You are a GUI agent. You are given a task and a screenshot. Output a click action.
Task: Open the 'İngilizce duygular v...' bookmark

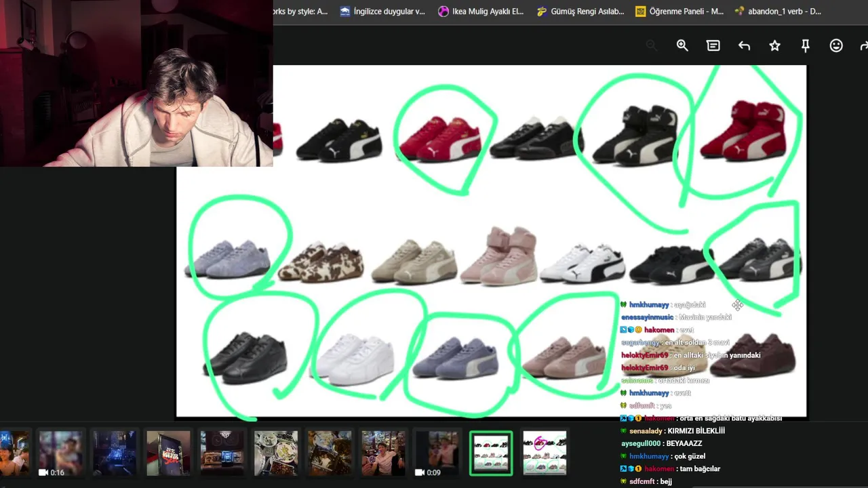click(382, 11)
